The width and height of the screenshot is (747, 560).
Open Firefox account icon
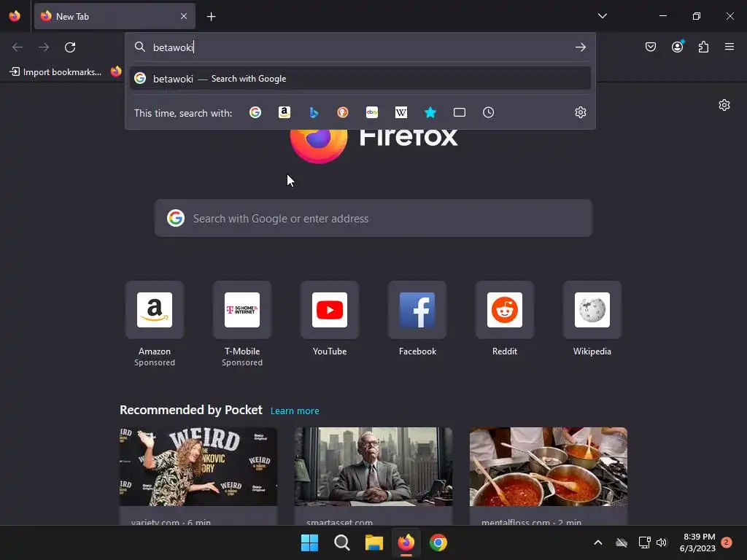point(678,47)
